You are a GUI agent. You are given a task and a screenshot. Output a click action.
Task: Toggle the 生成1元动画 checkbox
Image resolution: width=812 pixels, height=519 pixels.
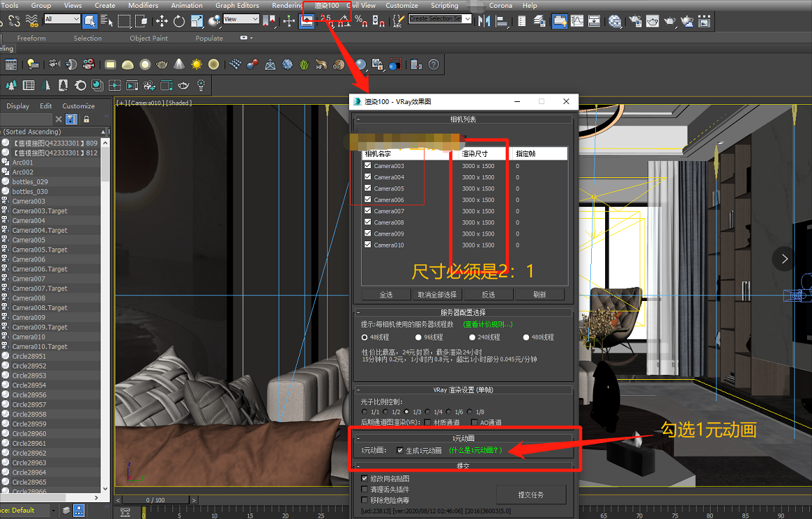pos(399,450)
